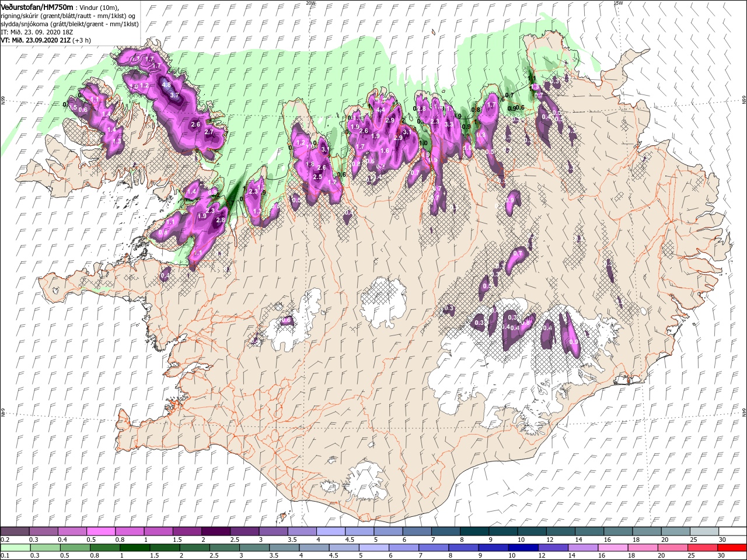
Task: Select the 'VT: Mið. 23.09.2020 21Z (+3 h)' line
Action: (46, 40)
